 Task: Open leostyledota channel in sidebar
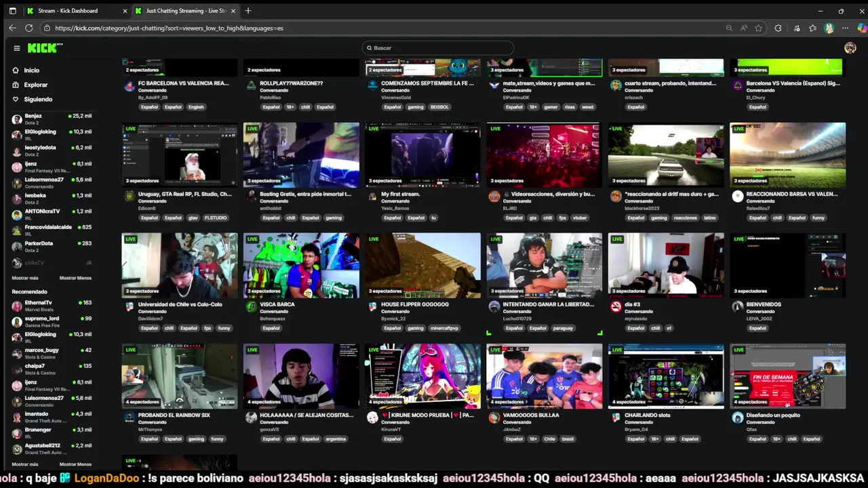pyautogui.click(x=52, y=150)
